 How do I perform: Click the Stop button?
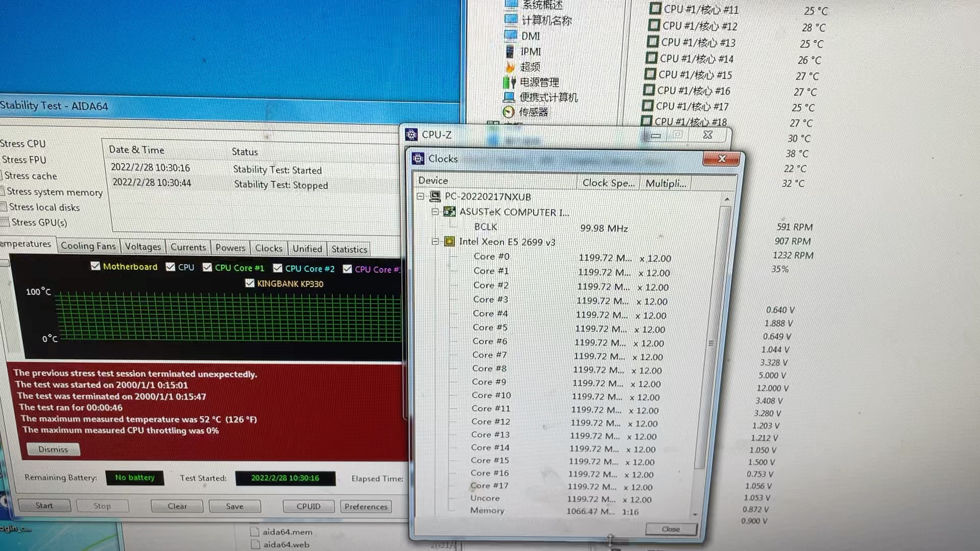[102, 506]
